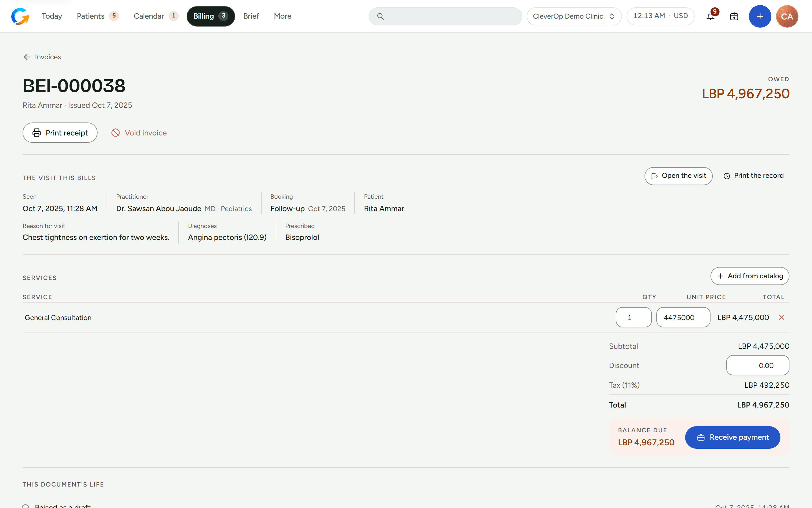Screen dimensions: 812x508
Task: Edit the quantity field showing 1
Action: pos(634,317)
